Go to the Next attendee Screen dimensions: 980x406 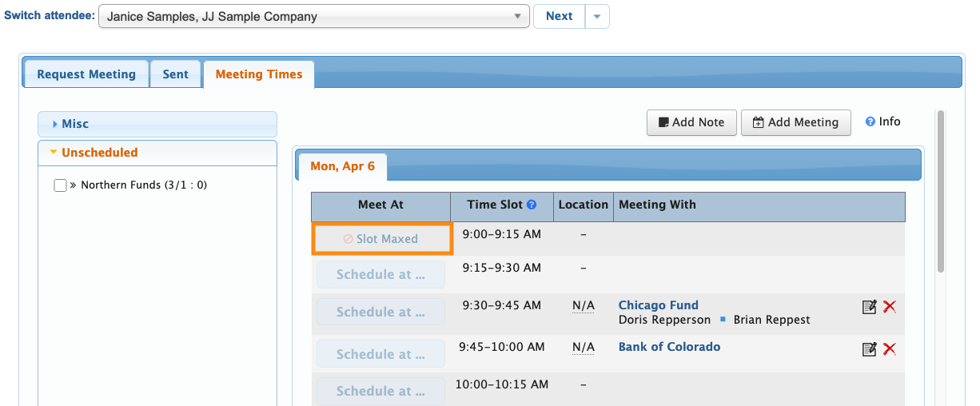pyautogui.click(x=559, y=16)
